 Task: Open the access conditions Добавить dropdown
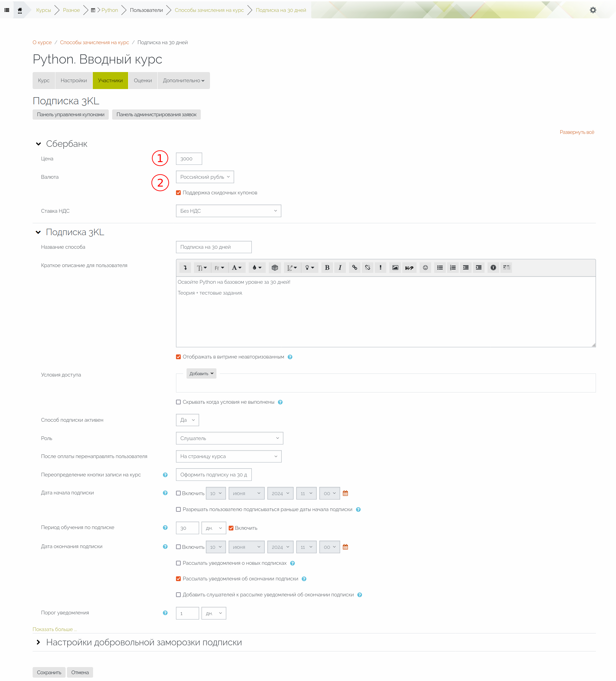pyautogui.click(x=201, y=373)
